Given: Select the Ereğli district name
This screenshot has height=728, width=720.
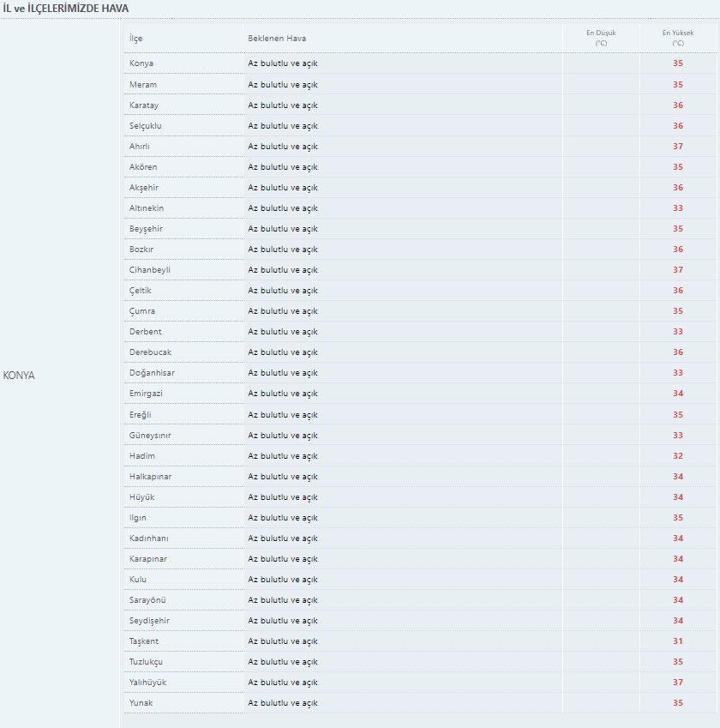Looking at the screenshot, I should [x=141, y=414].
